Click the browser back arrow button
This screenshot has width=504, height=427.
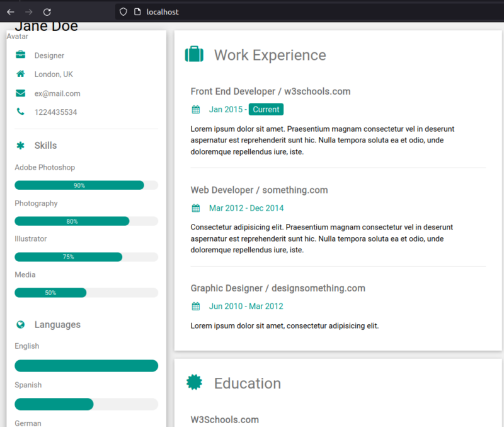pyautogui.click(x=11, y=12)
